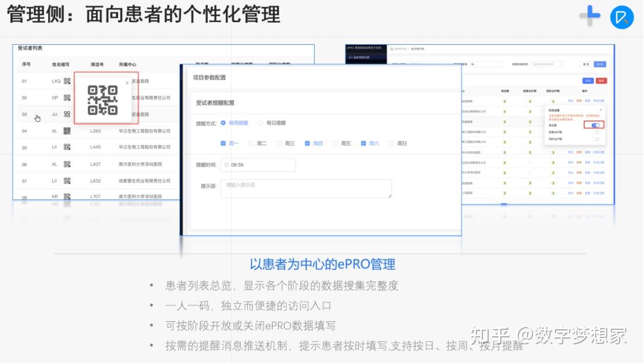Click the QR code icon next to LXQ
The height and width of the screenshot is (363, 644).
point(67,81)
